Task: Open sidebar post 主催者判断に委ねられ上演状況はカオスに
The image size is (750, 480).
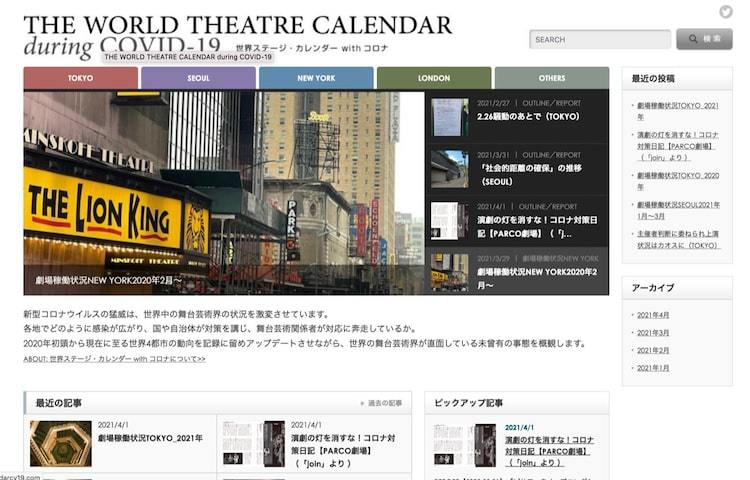Action: click(x=678, y=240)
